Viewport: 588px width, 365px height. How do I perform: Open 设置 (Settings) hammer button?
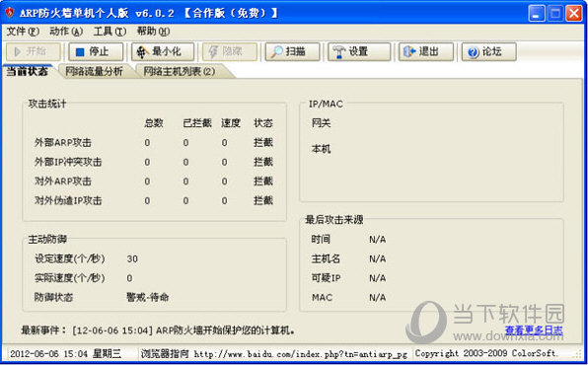pos(359,51)
